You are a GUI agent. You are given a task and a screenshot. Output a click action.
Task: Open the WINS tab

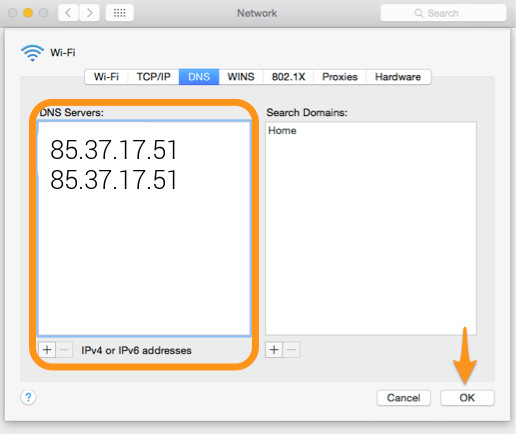tap(241, 77)
